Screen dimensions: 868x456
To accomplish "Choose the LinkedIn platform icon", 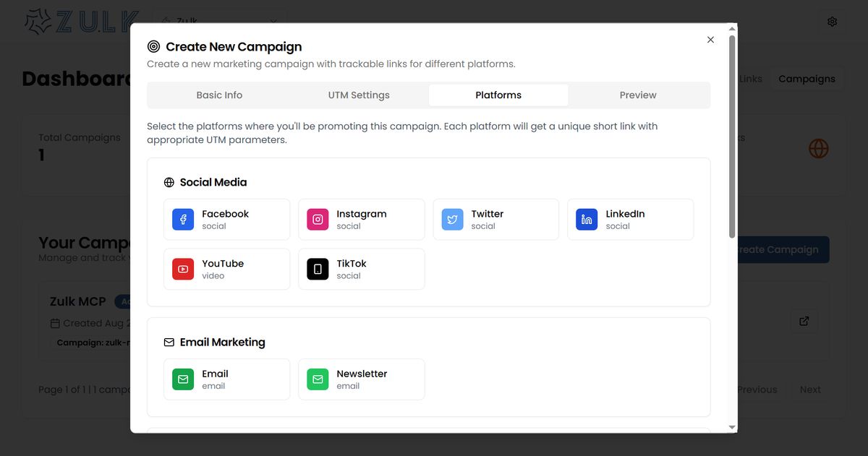I will [x=587, y=220].
